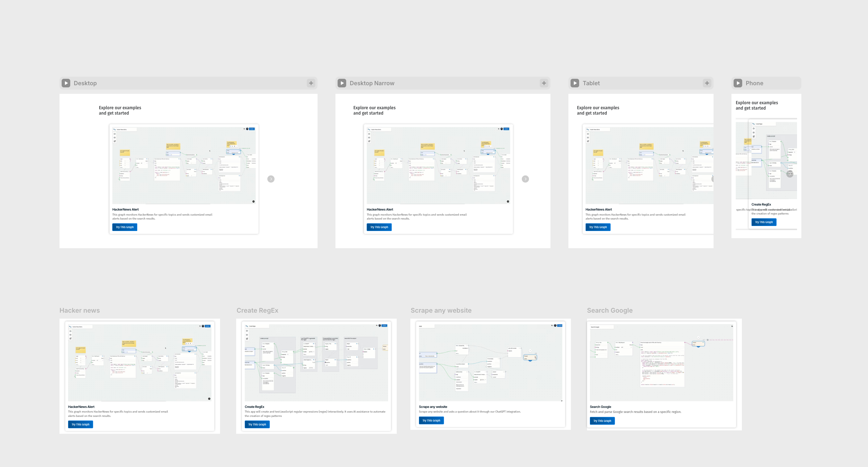Image resolution: width=868 pixels, height=467 pixels.
Task: Click Try This Graph in Hacker news card
Action: [81, 424]
